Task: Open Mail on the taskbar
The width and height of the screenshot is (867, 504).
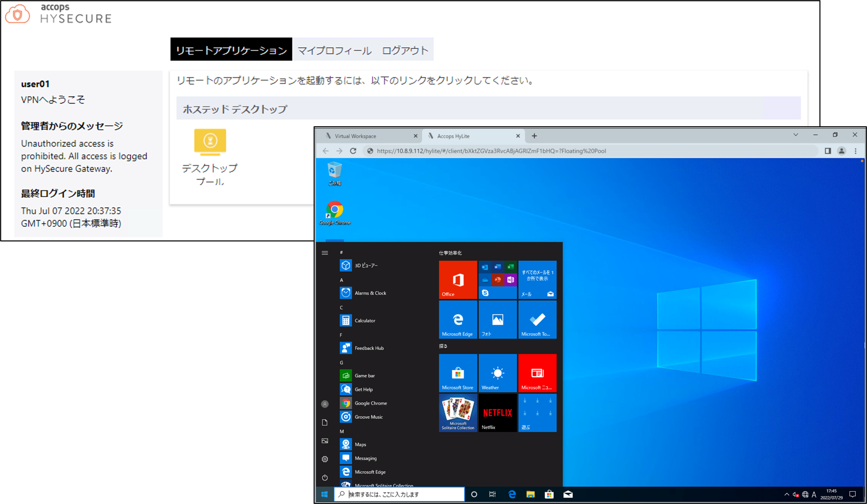Action: [568, 494]
